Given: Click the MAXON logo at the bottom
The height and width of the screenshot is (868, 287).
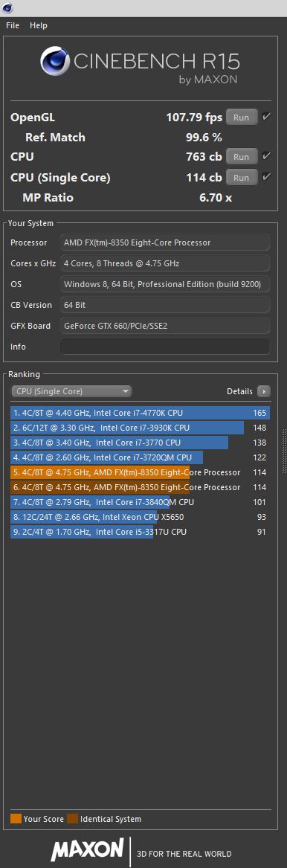Looking at the screenshot, I should pos(88,849).
